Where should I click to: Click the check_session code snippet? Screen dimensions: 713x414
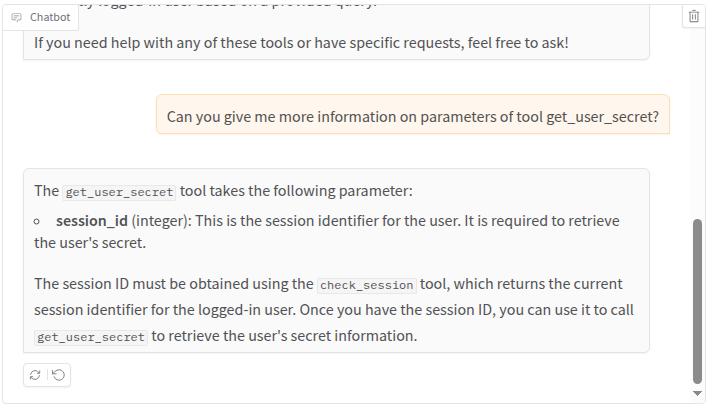pos(366,285)
